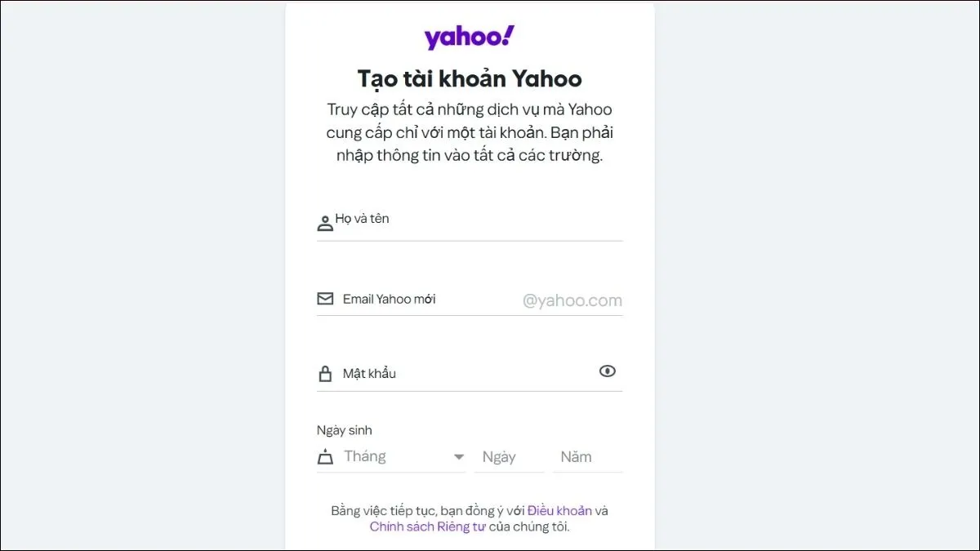Viewport: 980px width, 551px height.
Task: Open the Điều khoản terms link
Action: pyautogui.click(x=559, y=511)
